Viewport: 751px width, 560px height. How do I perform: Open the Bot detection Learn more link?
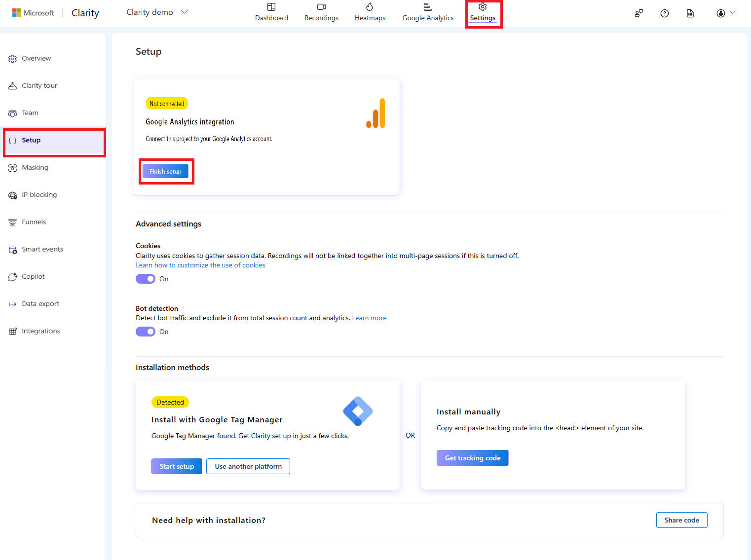(369, 318)
